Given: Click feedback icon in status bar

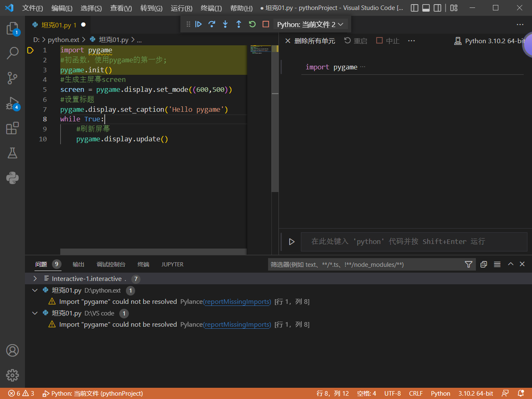Looking at the screenshot, I should 505,393.
